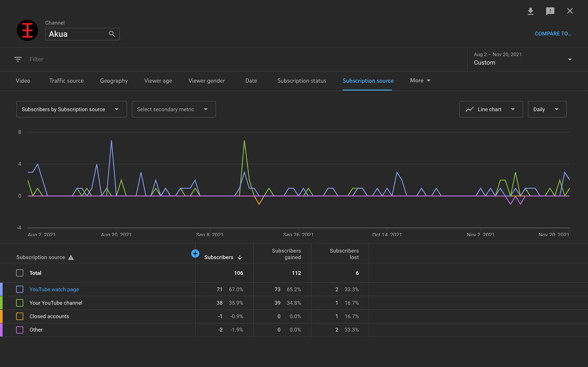Expand the More tabs menu
Image resolution: width=588 pixels, height=367 pixels.
click(x=420, y=81)
